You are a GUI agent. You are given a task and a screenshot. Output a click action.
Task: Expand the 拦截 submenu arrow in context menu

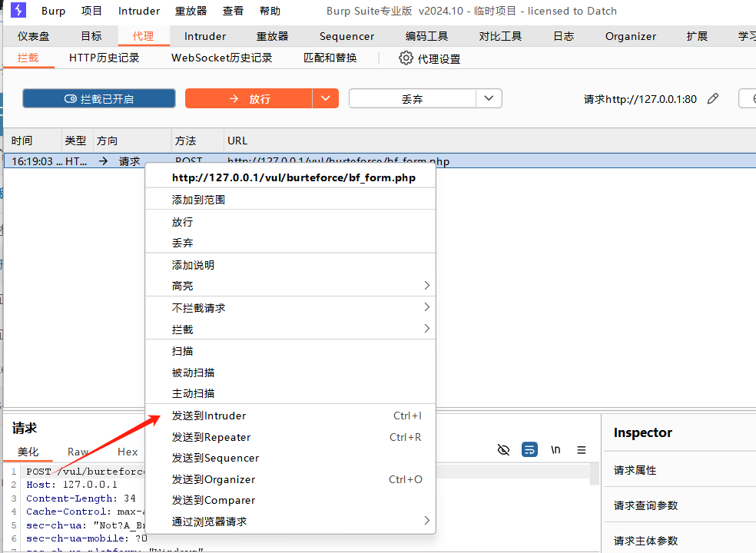pos(426,329)
